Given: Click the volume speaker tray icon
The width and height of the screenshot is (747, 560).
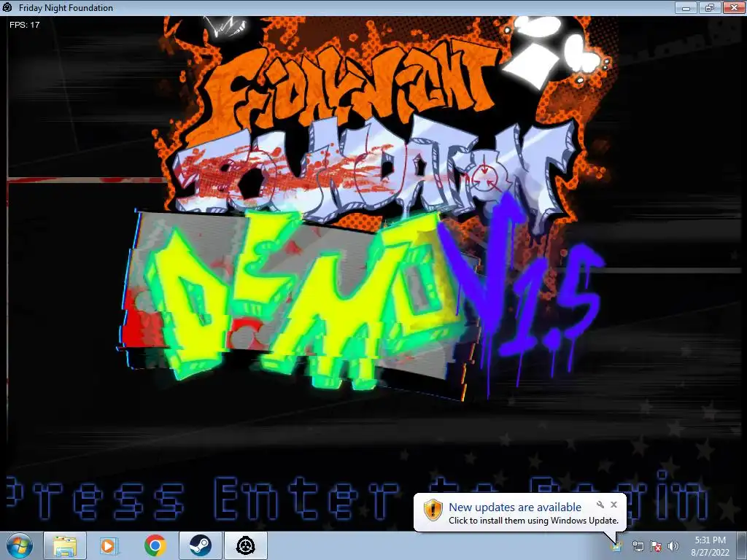Looking at the screenshot, I should [673, 546].
